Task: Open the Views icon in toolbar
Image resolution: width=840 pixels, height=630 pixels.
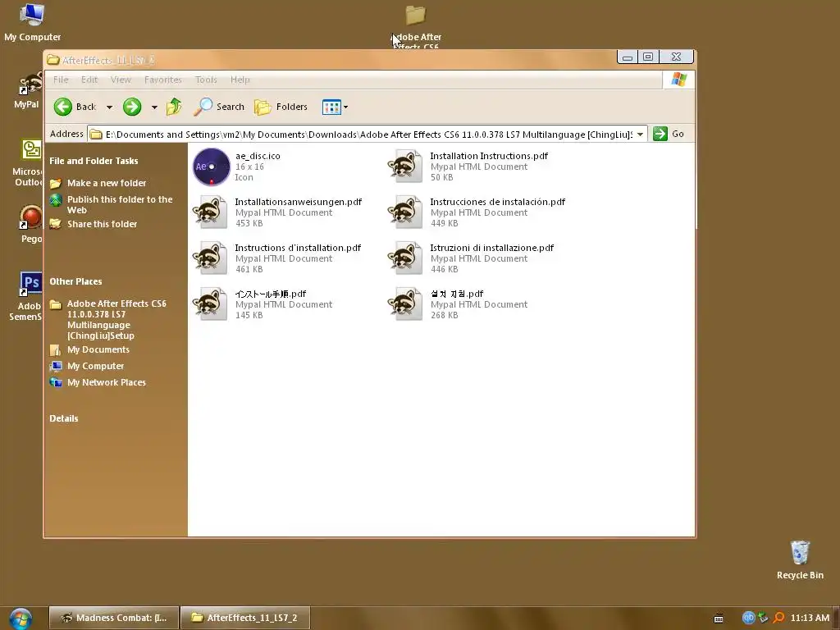Action: pyautogui.click(x=331, y=107)
